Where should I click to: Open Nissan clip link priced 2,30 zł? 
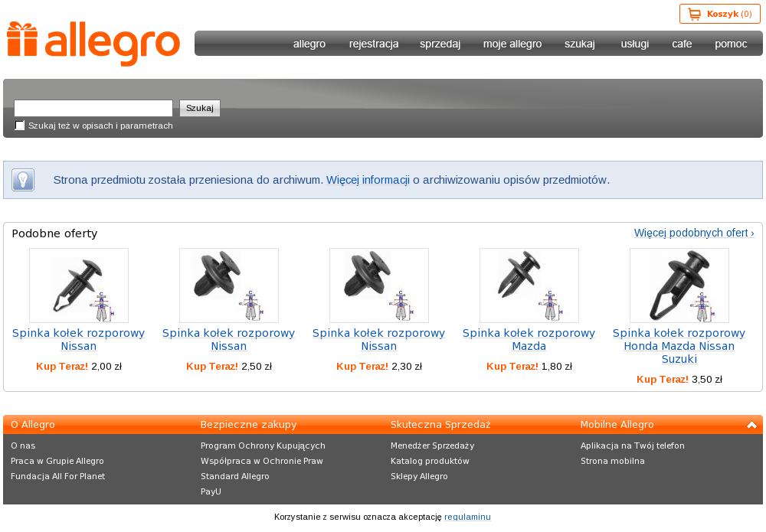(x=379, y=340)
